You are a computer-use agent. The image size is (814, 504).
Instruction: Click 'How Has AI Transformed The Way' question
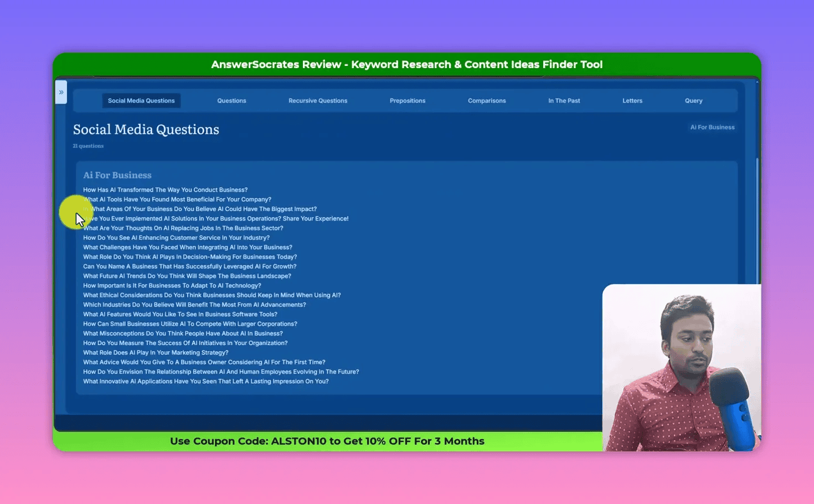pos(165,190)
